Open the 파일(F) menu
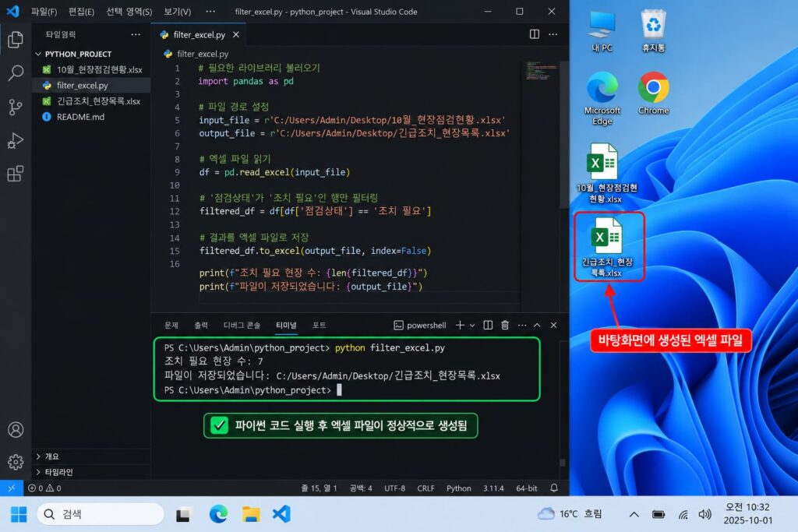This screenshot has width=798, height=532. click(x=44, y=12)
